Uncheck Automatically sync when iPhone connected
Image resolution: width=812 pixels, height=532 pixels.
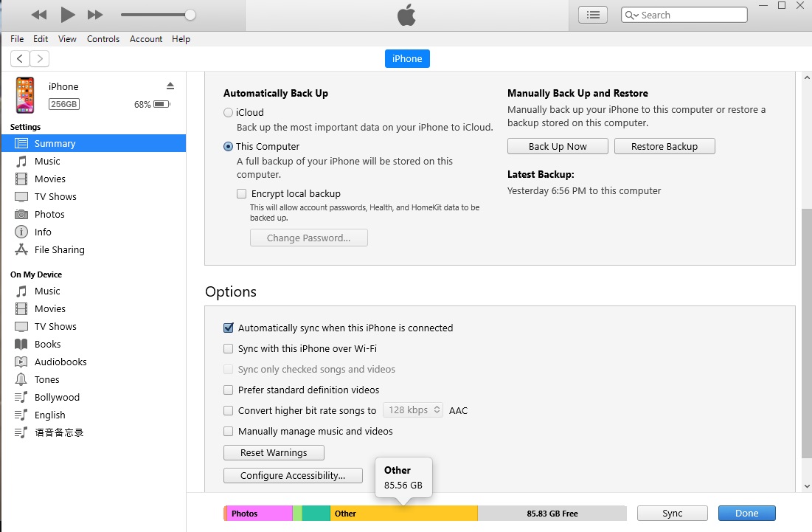point(229,328)
